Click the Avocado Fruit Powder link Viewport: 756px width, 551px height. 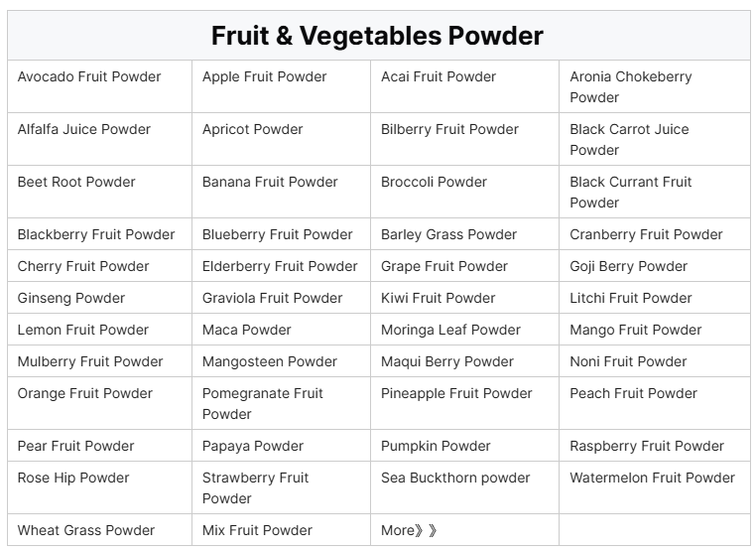point(89,76)
